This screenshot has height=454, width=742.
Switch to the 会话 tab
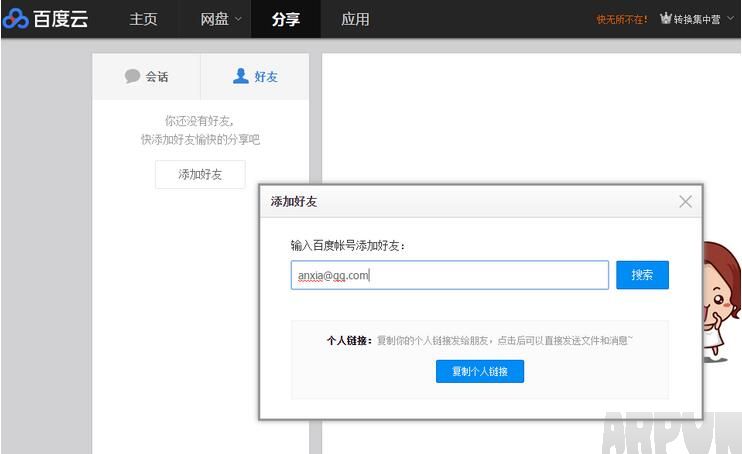(157, 76)
